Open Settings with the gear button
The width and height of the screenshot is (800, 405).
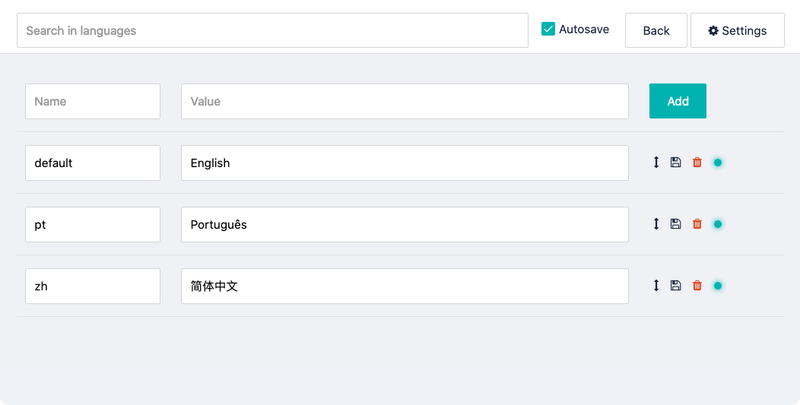click(x=737, y=31)
